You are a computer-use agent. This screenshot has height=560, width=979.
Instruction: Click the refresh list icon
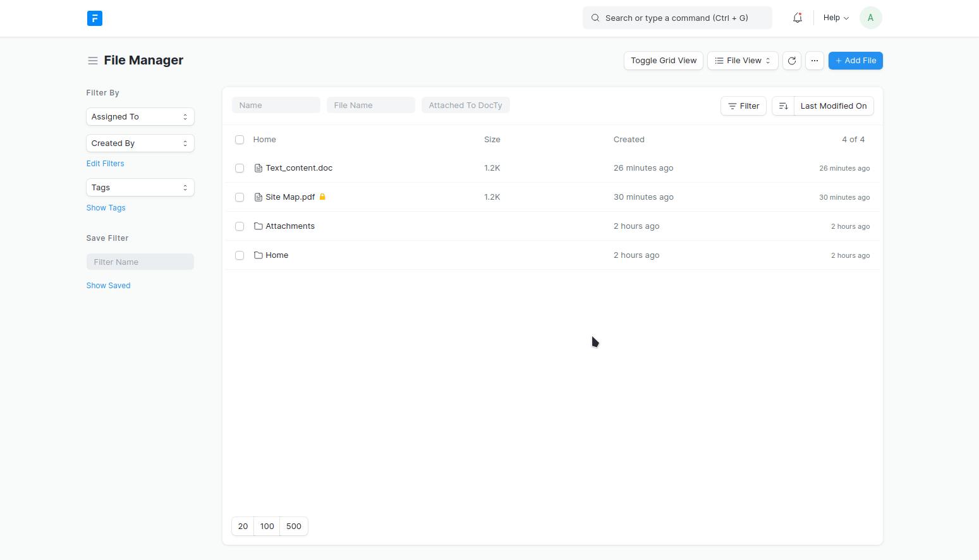point(791,60)
